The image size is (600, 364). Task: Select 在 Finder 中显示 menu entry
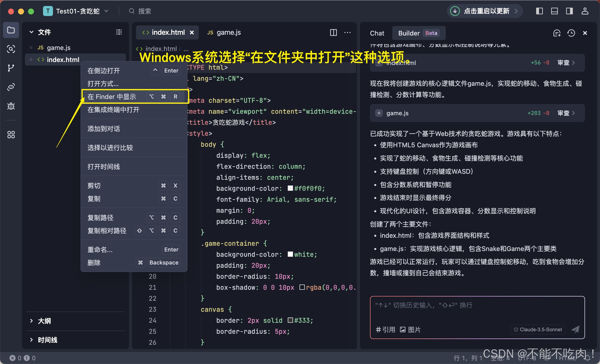(112, 97)
